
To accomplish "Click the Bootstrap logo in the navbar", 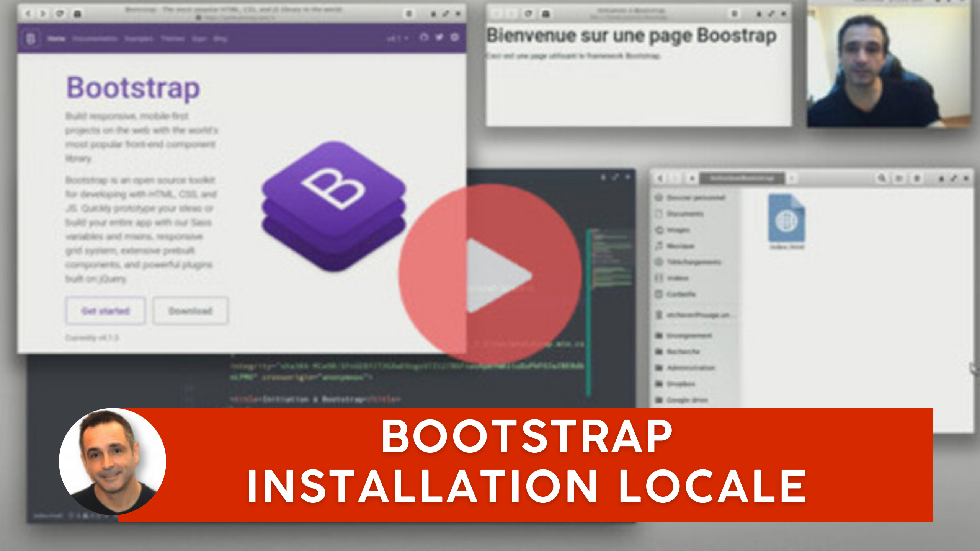I will (31, 38).
